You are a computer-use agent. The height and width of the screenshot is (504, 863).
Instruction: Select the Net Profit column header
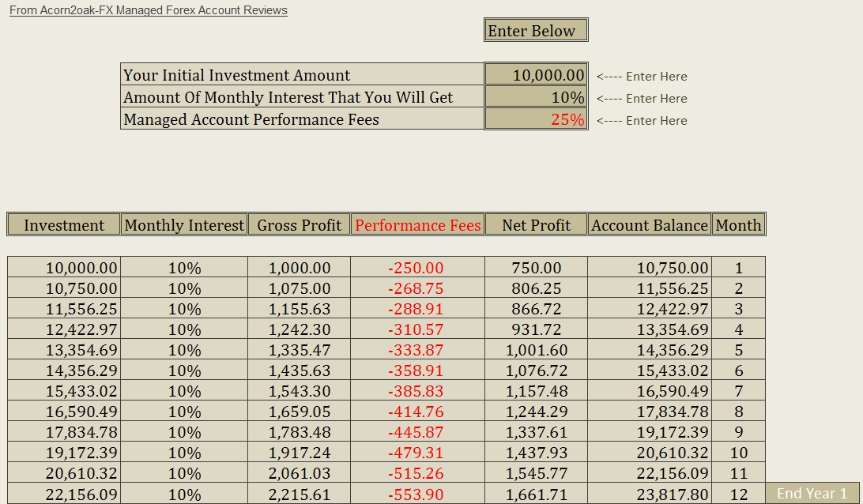[536, 224]
